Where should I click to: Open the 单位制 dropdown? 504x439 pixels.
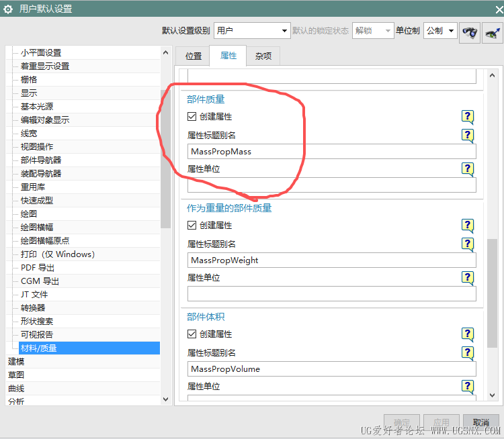[440, 31]
